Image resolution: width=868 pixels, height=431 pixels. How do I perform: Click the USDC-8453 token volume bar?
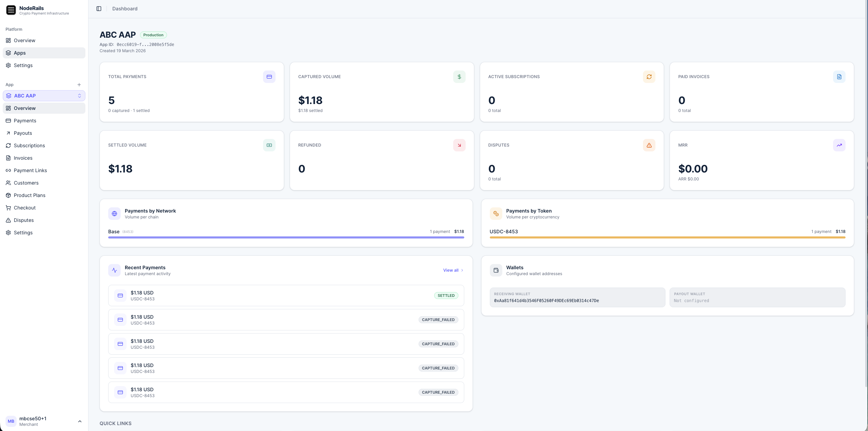tap(667, 237)
